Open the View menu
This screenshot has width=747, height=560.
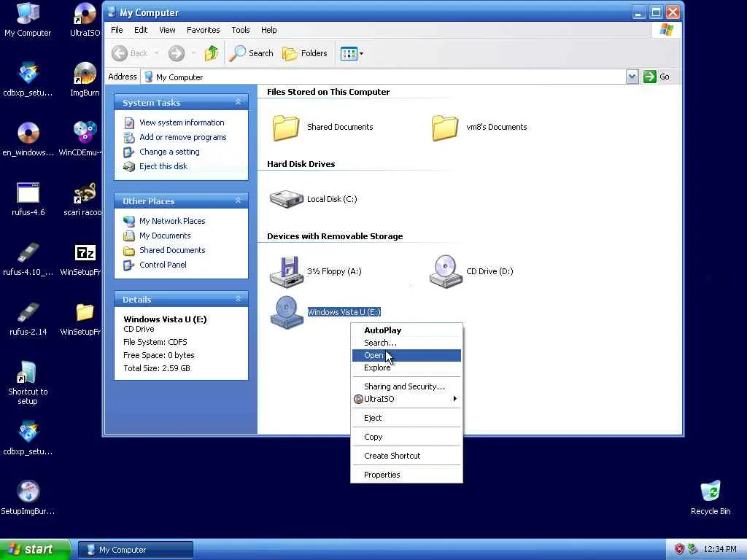167,30
